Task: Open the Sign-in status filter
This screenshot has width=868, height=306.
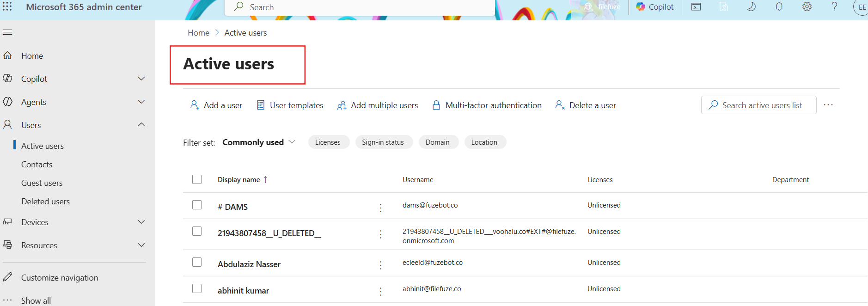Action: (383, 142)
